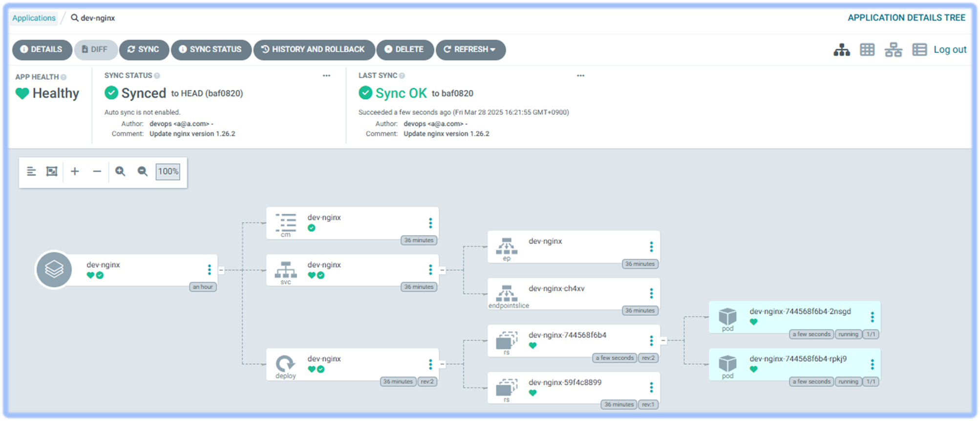This screenshot has width=980, height=421.
Task: Open kebab menu of the ep dev-nginx node
Action: (x=651, y=246)
